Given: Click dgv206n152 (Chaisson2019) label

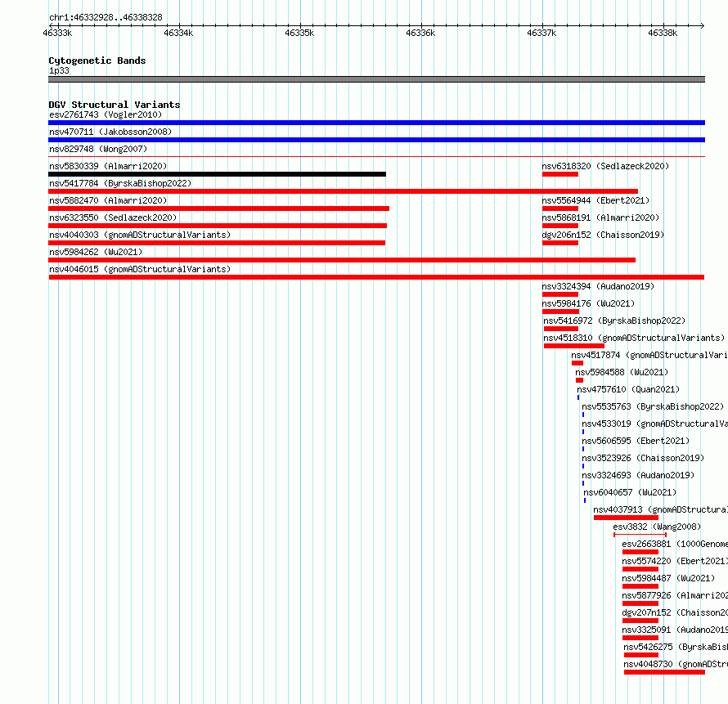Looking at the screenshot, I should click(x=603, y=235).
